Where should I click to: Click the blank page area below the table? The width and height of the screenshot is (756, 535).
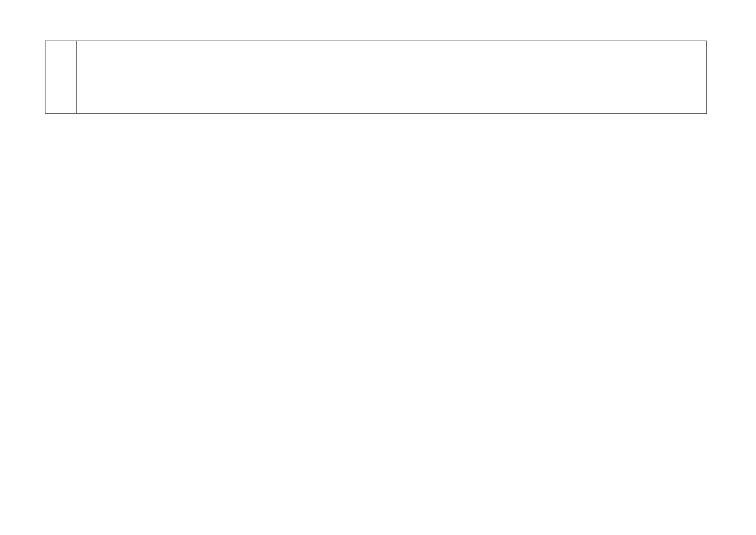(378, 323)
